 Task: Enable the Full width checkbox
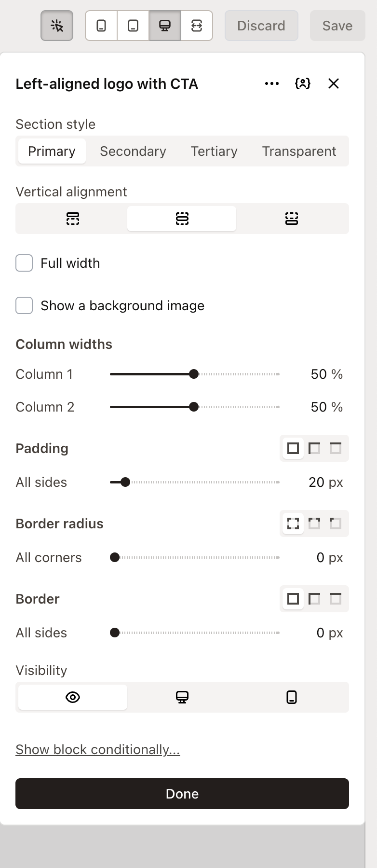coord(24,263)
